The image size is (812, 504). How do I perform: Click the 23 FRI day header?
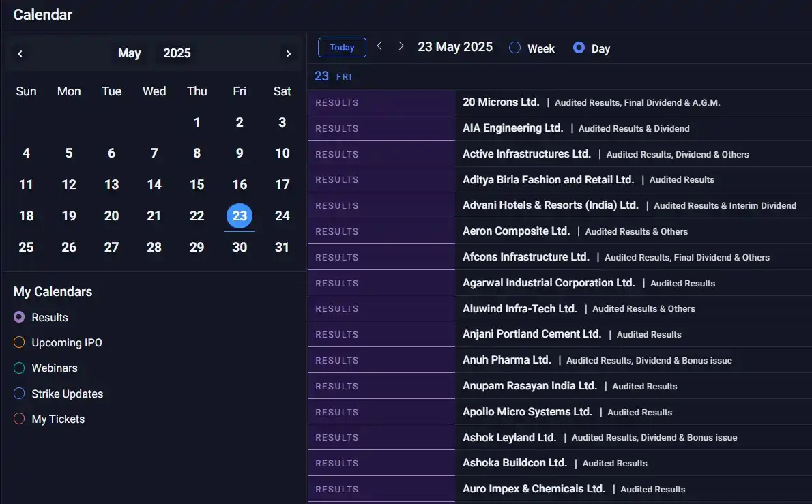[333, 76]
